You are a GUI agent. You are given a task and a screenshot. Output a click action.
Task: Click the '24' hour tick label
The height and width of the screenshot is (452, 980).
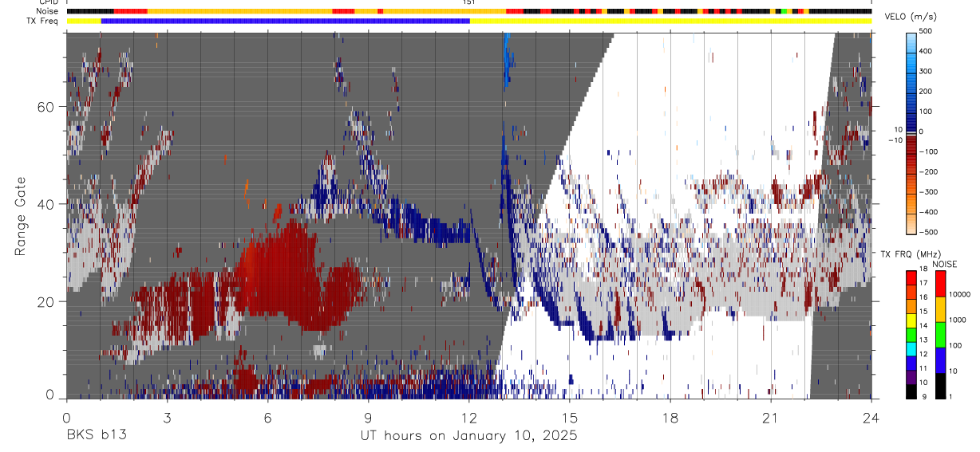coord(871,417)
